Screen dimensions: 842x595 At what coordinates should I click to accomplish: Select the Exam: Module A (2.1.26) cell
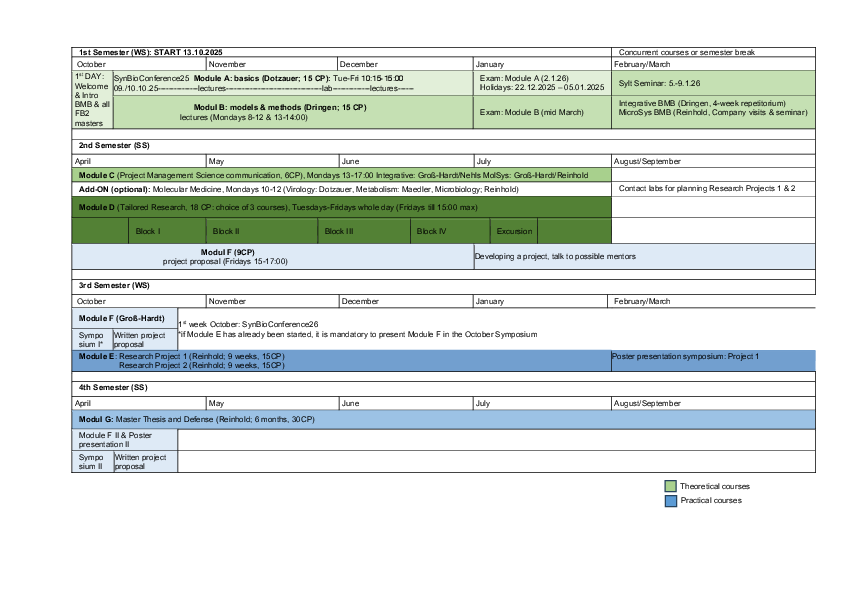(540, 81)
